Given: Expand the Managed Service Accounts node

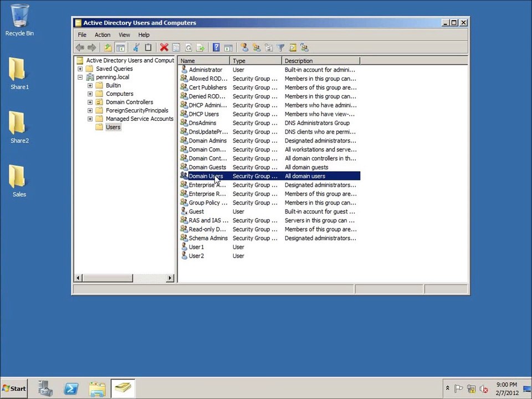Looking at the screenshot, I should pos(90,119).
